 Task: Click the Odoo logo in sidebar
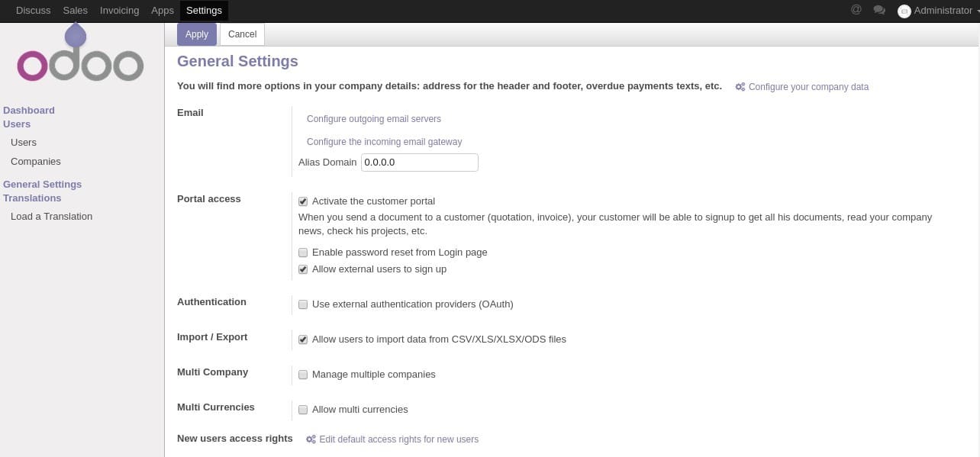(80, 52)
